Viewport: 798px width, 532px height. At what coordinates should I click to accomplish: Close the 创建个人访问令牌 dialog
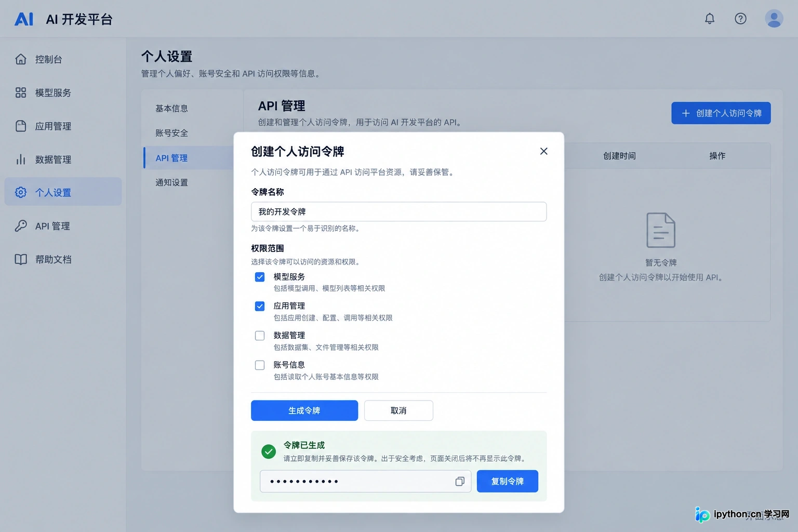(543, 151)
